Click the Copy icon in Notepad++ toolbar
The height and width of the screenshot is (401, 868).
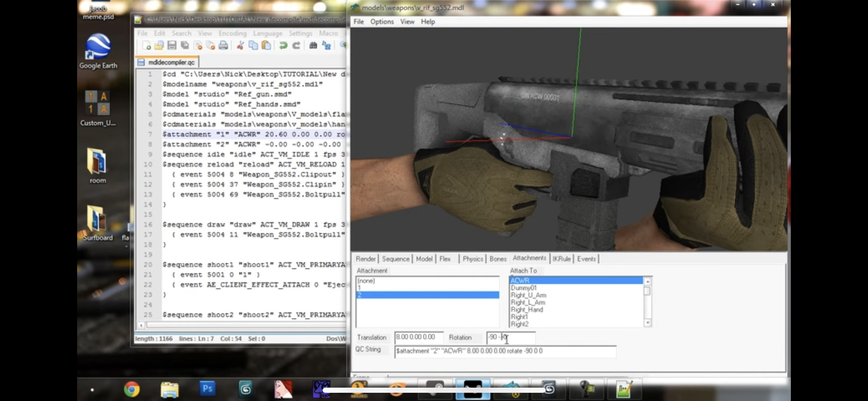[253, 46]
